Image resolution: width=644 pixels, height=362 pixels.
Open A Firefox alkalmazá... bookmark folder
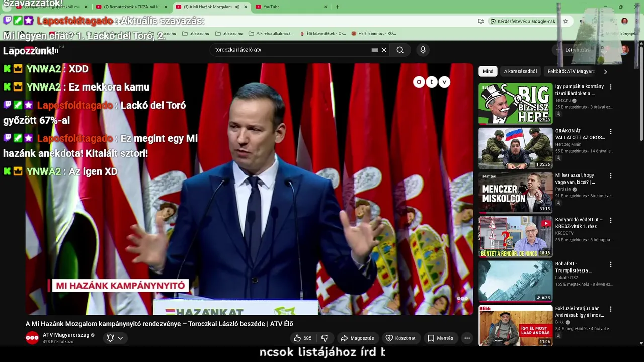(x=271, y=34)
